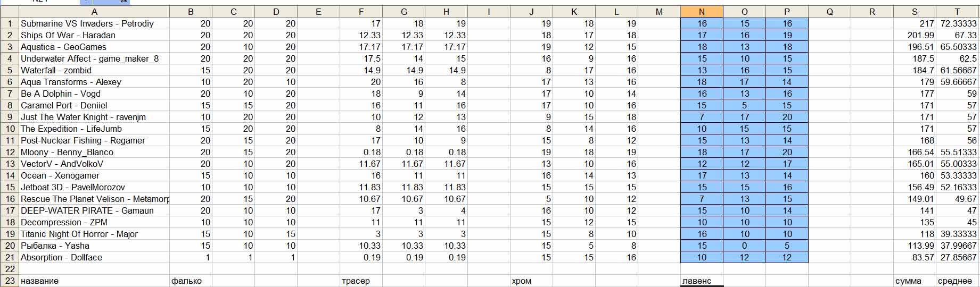The image size is (980, 287).
Task: Select row 1 header
Action: coord(9,23)
